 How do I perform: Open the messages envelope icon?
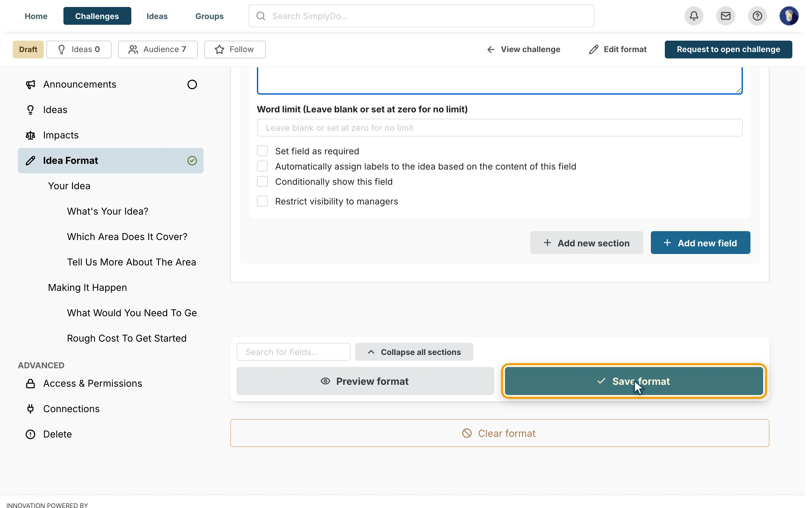(725, 16)
